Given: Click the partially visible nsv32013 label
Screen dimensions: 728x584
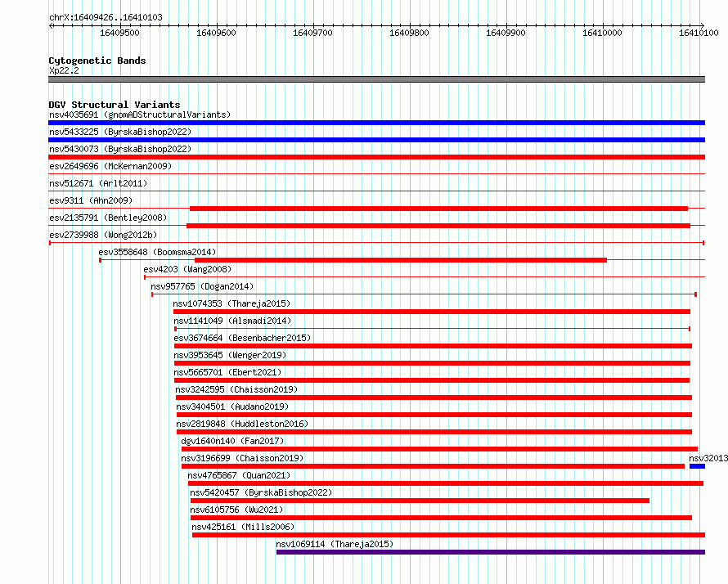Looking at the screenshot, I should tap(708, 458).
